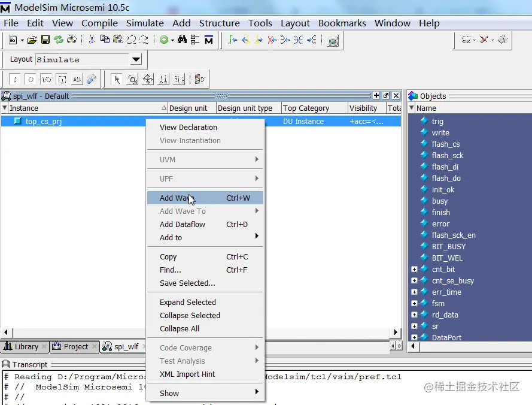Click the Save floppy disk icon
The width and height of the screenshot is (532, 405).
coord(45,40)
